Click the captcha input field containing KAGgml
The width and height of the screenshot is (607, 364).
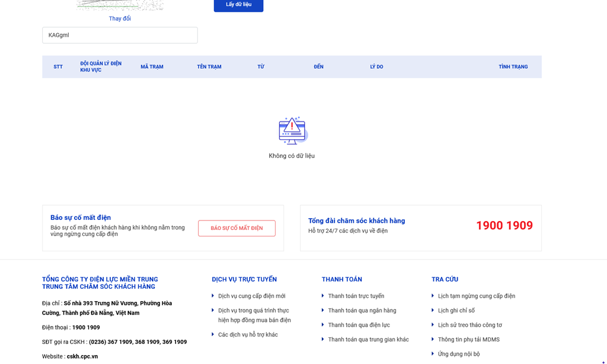pos(120,35)
